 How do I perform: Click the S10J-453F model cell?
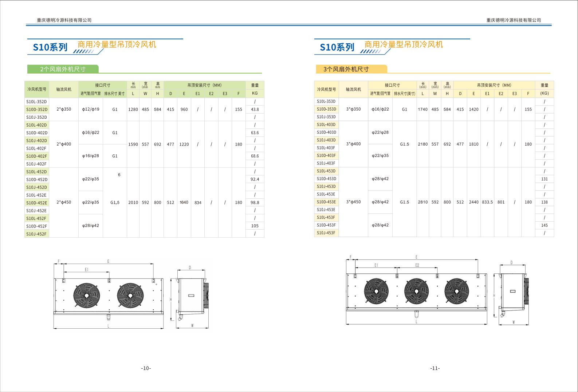pyautogui.click(x=326, y=233)
